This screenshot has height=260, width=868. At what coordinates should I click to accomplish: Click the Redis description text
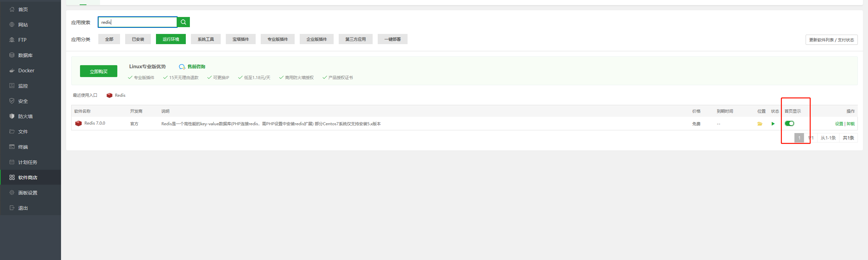[271, 124]
